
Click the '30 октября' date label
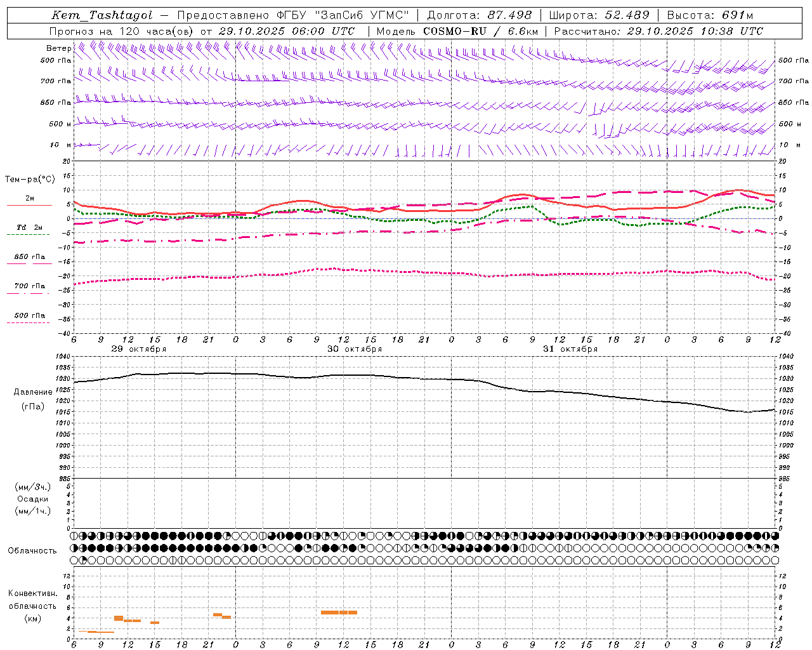point(355,349)
